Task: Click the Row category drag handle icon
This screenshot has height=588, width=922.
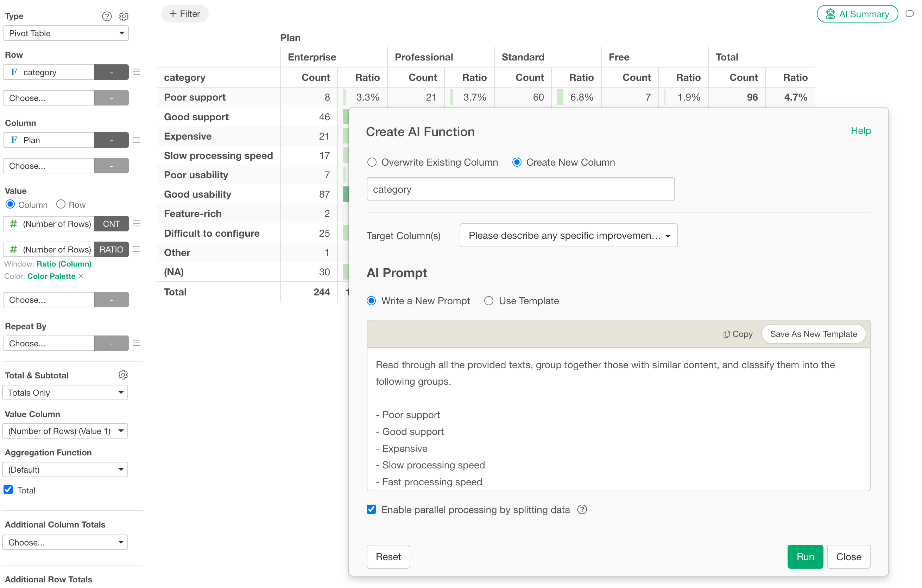Action: (136, 72)
